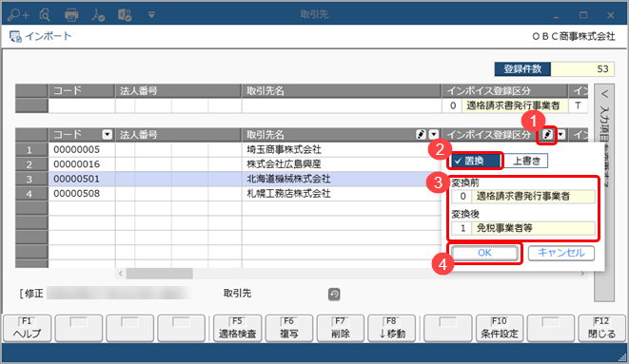The image size is (629, 364).
Task: Click the キャンセル button
Action: [560, 253]
